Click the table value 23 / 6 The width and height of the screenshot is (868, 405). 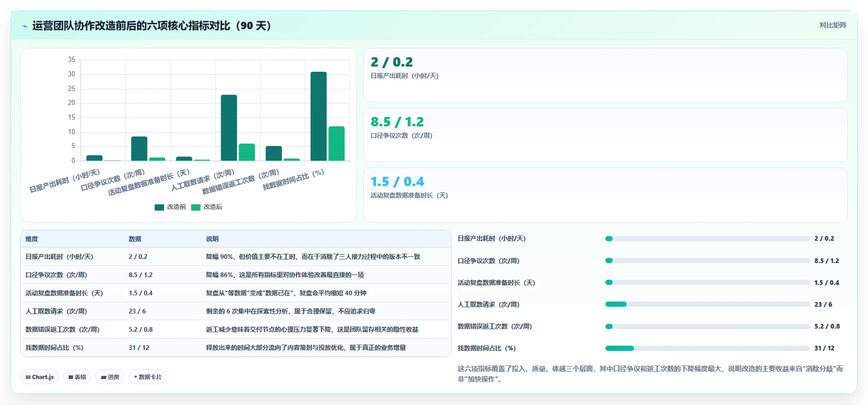pos(137,311)
